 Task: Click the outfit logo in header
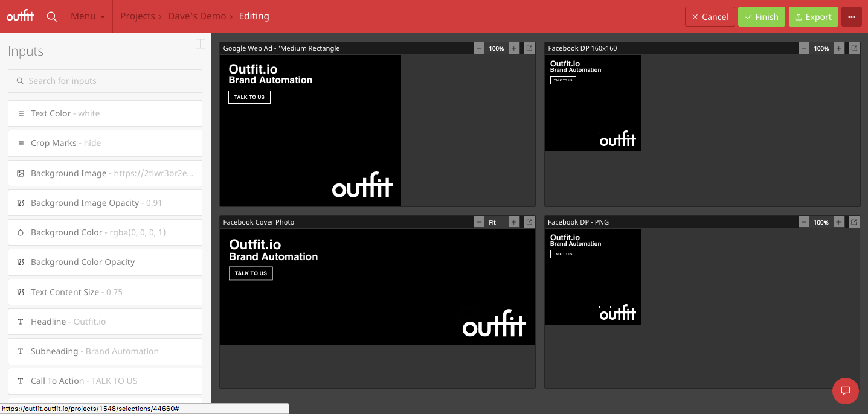21,16
